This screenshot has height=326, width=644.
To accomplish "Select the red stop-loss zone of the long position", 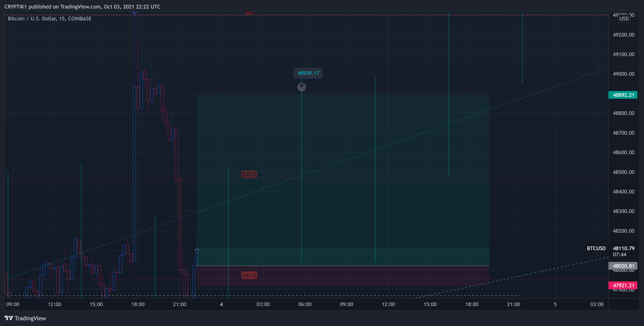I will point(343,276).
